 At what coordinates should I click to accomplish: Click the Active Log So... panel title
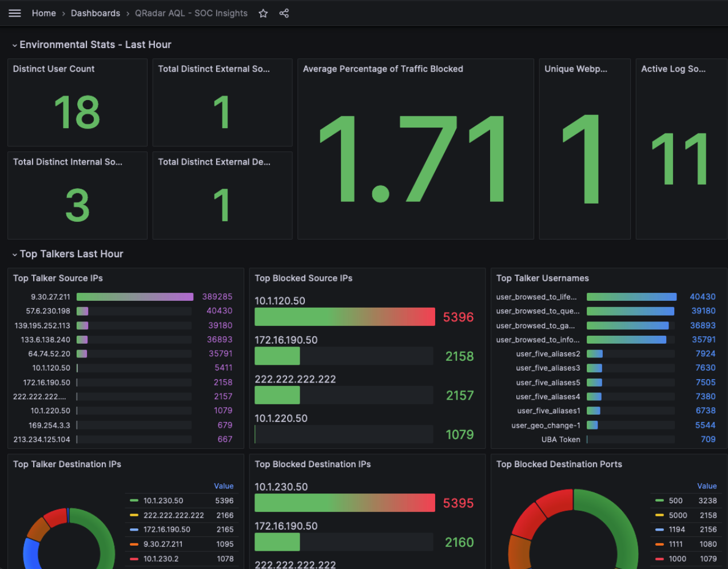pos(673,69)
